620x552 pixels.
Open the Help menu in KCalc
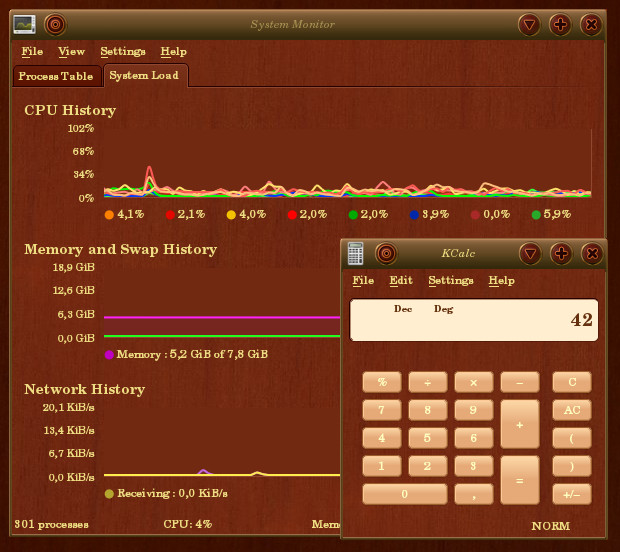[x=501, y=280]
